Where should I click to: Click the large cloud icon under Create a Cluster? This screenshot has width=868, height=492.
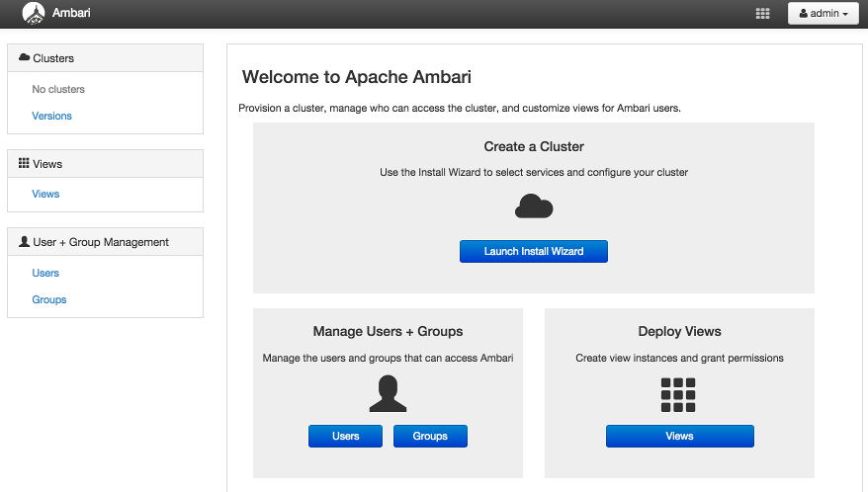tap(534, 206)
